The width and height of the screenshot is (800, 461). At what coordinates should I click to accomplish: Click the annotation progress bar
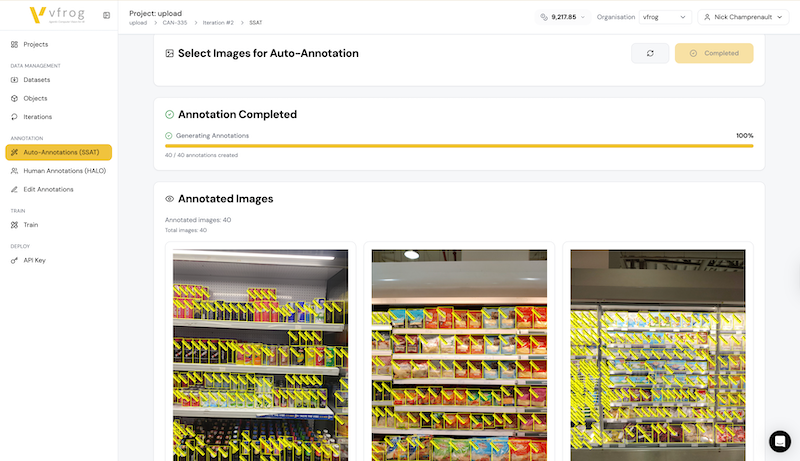pyautogui.click(x=459, y=146)
